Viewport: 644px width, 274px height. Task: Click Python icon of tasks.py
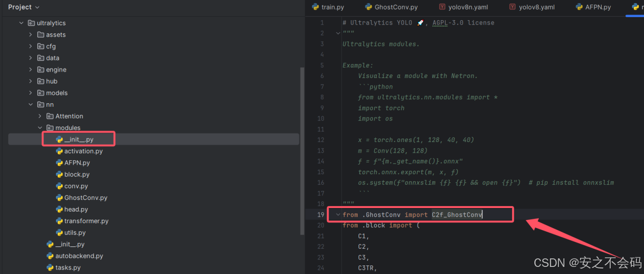[x=50, y=267]
